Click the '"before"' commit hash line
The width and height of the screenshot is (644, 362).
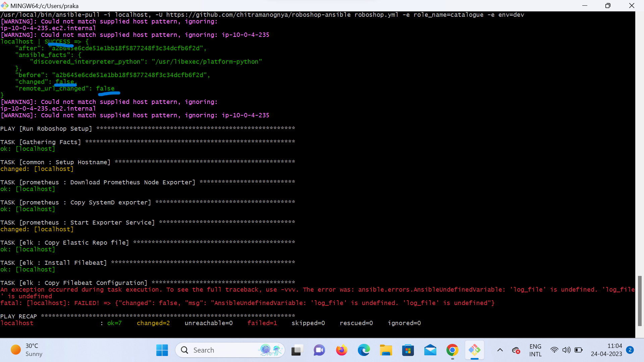pyautogui.click(x=113, y=75)
